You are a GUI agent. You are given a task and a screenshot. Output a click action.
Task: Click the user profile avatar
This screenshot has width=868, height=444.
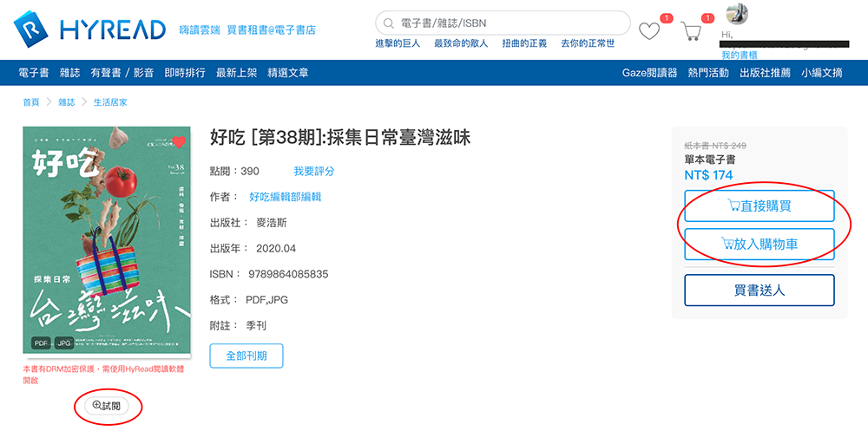tap(737, 14)
